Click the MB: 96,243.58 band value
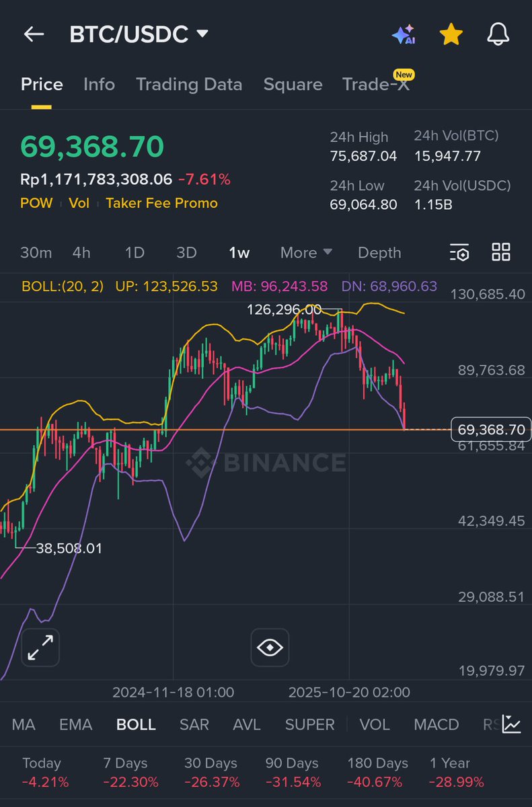Screen dimensions: 532x807 (x=280, y=286)
